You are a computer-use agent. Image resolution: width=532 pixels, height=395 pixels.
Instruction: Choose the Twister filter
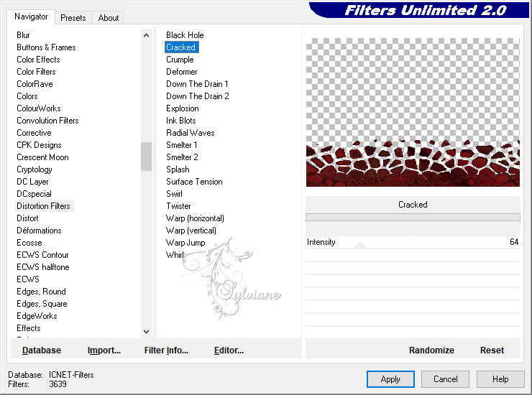[x=178, y=206]
